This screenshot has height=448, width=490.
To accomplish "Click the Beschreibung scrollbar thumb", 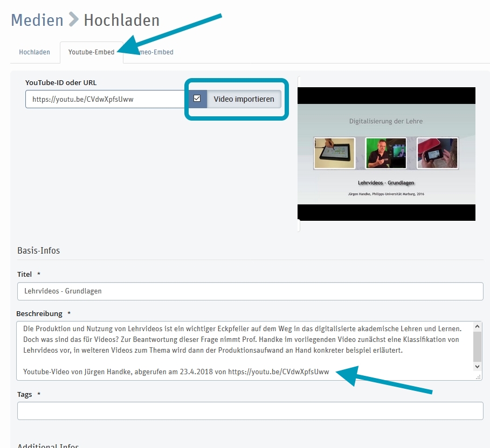I will pyautogui.click(x=477, y=346).
